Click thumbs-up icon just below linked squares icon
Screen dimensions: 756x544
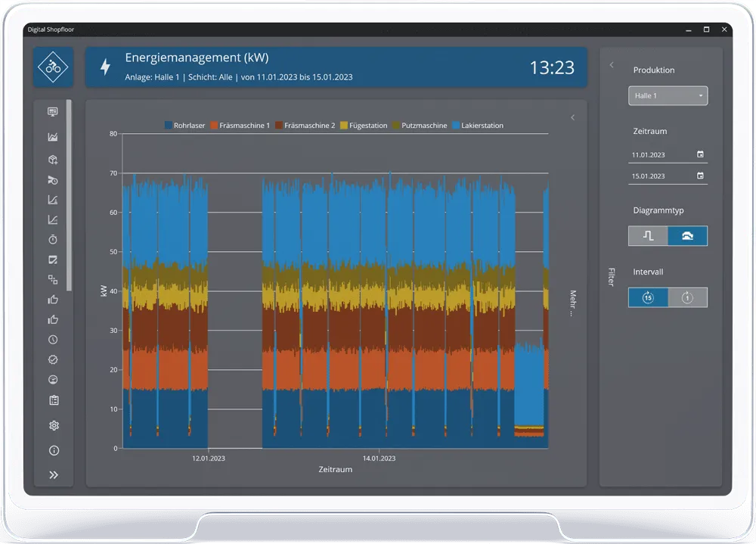coord(53,300)
